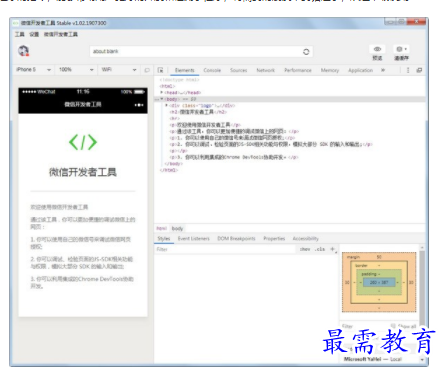Reload the page with the refresh icon
Viewport: 444px width, 373px height.
(306, 52)
